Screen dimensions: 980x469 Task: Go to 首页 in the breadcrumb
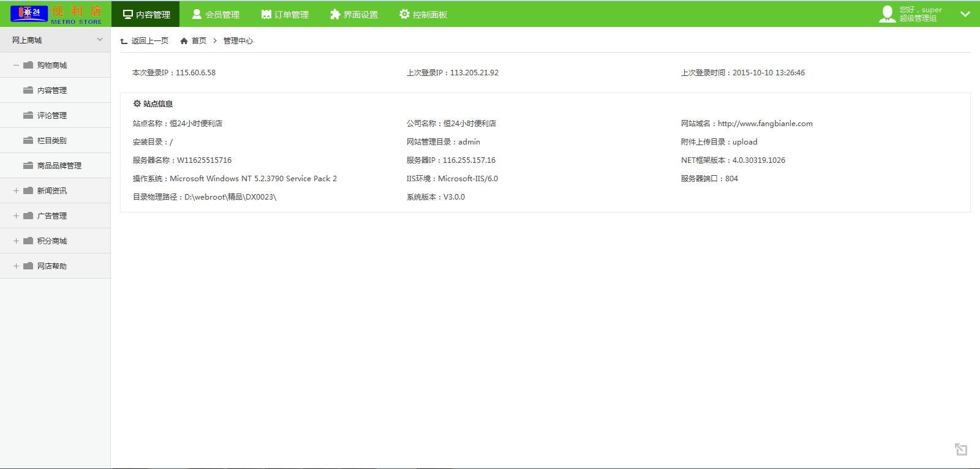point(199,41)
